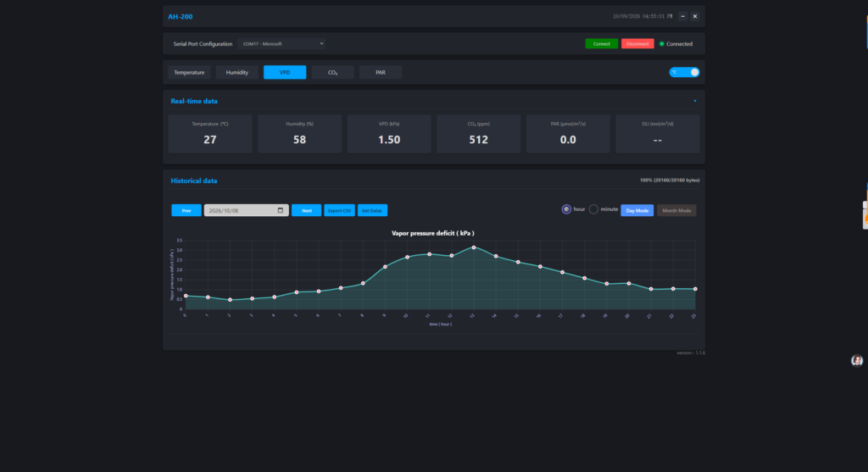Switch to the Humidity tab
The image size is (868, 472).
(237, 73)
